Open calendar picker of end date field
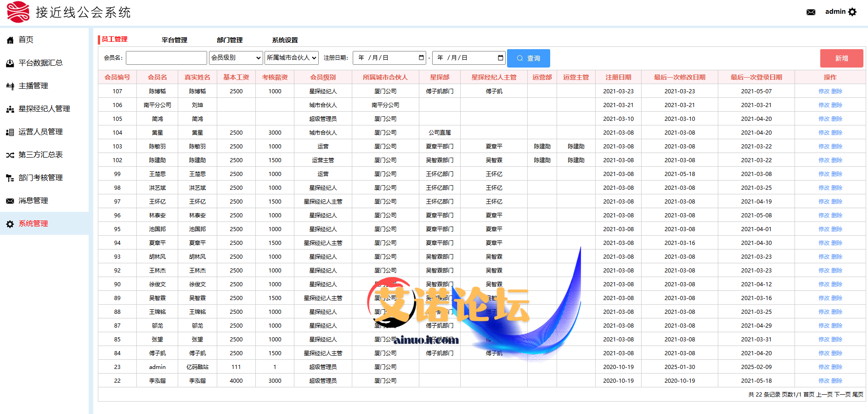The height and width of the screenshot is (414, 868). (x=500, y=57)
